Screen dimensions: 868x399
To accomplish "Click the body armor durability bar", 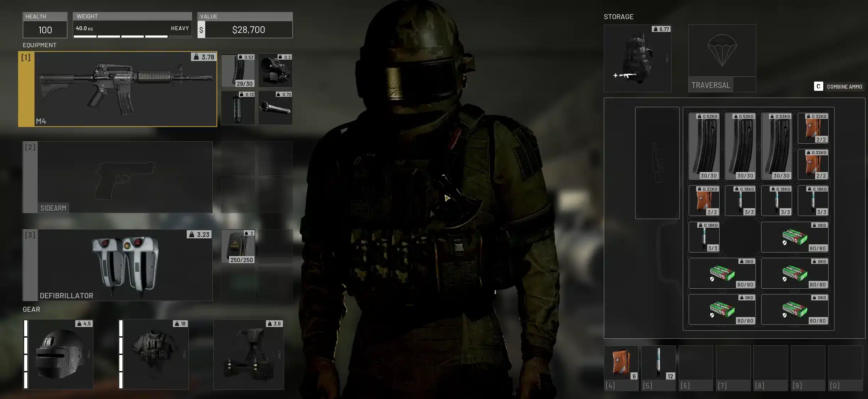I will click(x=121, y=354).
